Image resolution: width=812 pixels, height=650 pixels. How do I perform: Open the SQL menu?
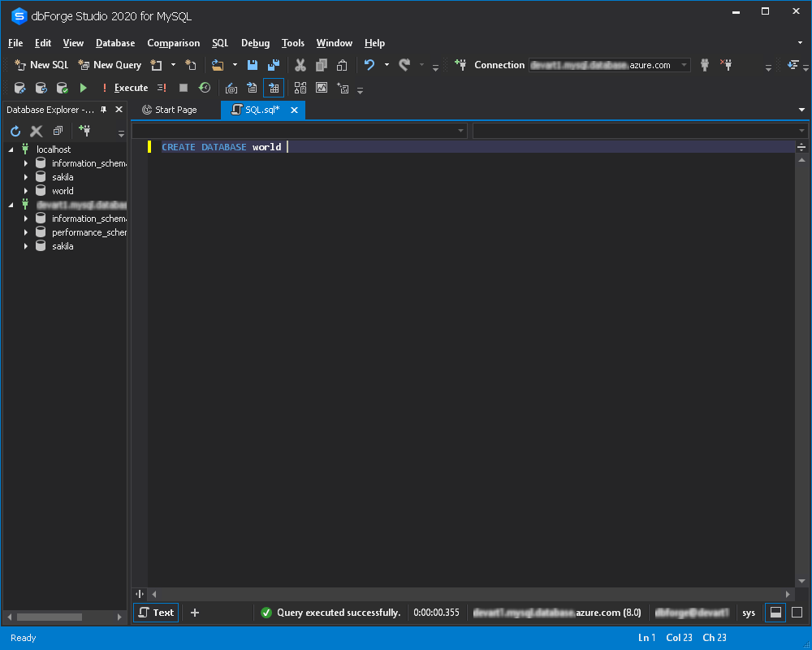(220, 43)
